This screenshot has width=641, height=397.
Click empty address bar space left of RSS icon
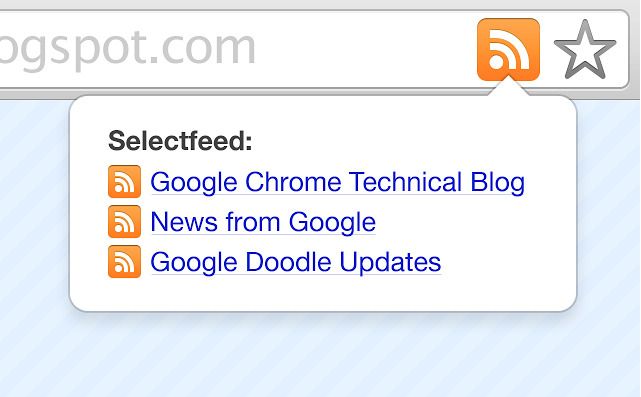(x=368, y=49)
